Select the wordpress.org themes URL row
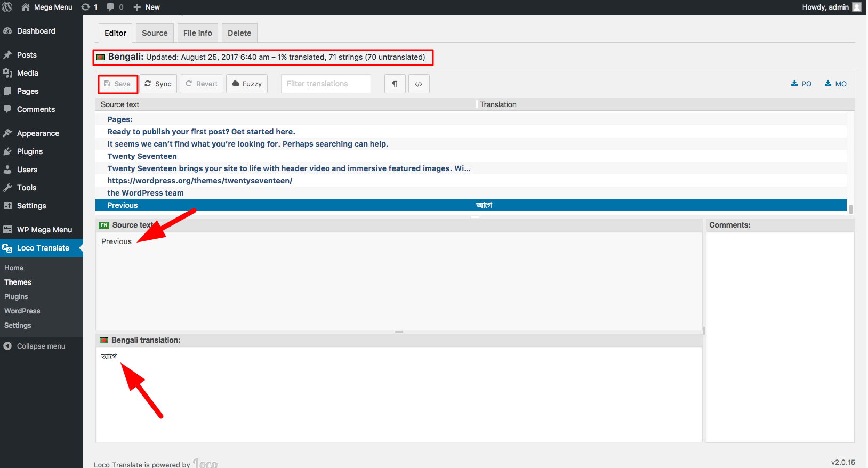The width and height of the screenshot is (868, 468). tap(471, 181)
